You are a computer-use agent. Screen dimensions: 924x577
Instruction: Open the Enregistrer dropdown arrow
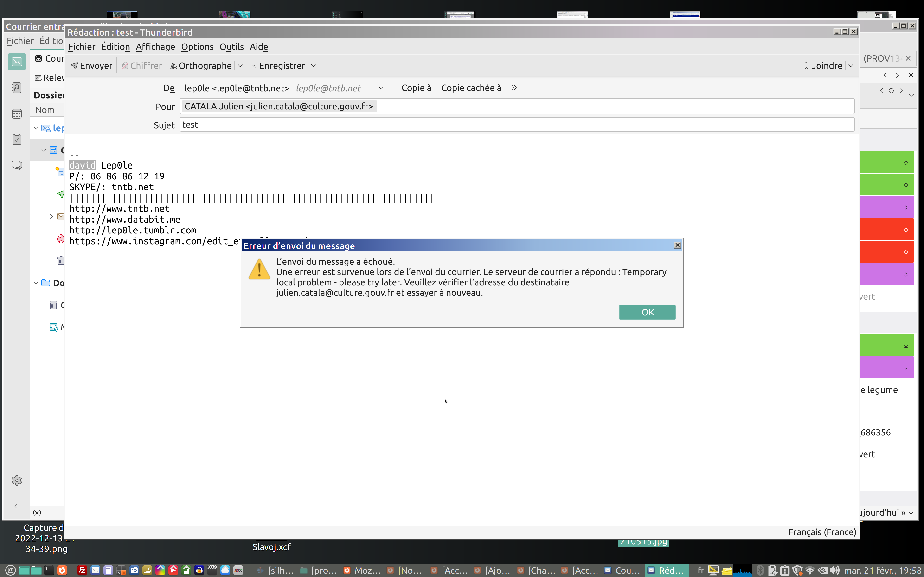[314, 66]
